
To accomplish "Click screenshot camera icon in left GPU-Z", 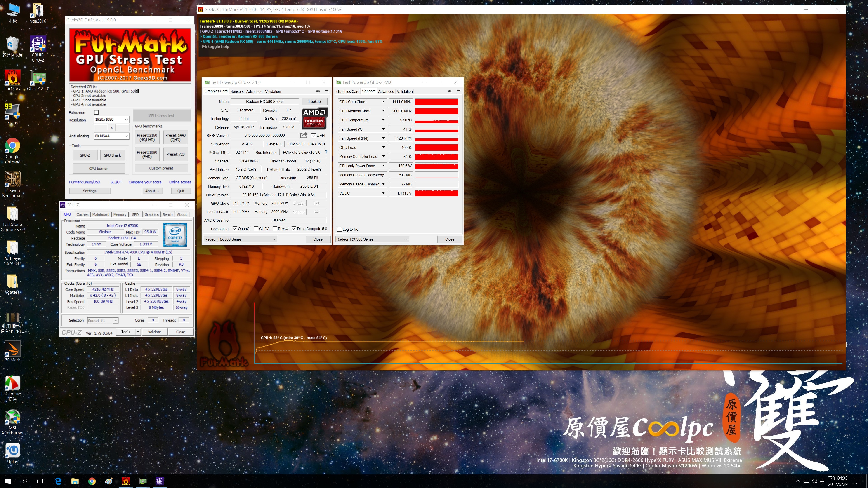I will pos(317,91).
